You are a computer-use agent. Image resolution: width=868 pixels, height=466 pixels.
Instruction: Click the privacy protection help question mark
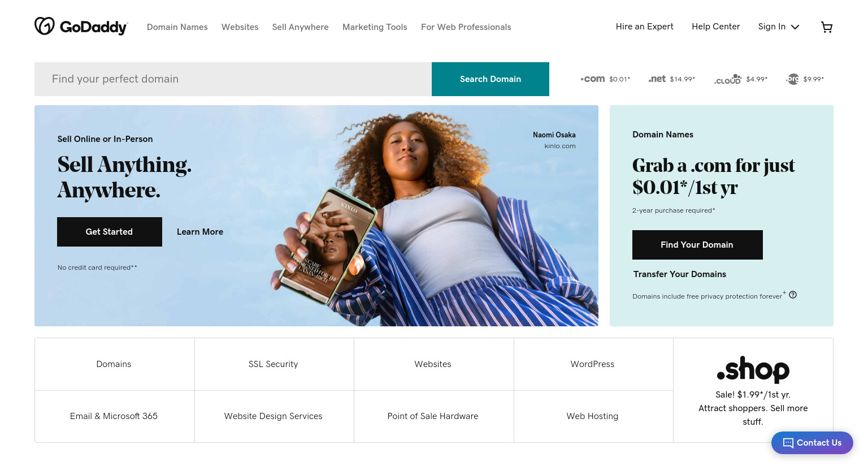tap(793, 295)
